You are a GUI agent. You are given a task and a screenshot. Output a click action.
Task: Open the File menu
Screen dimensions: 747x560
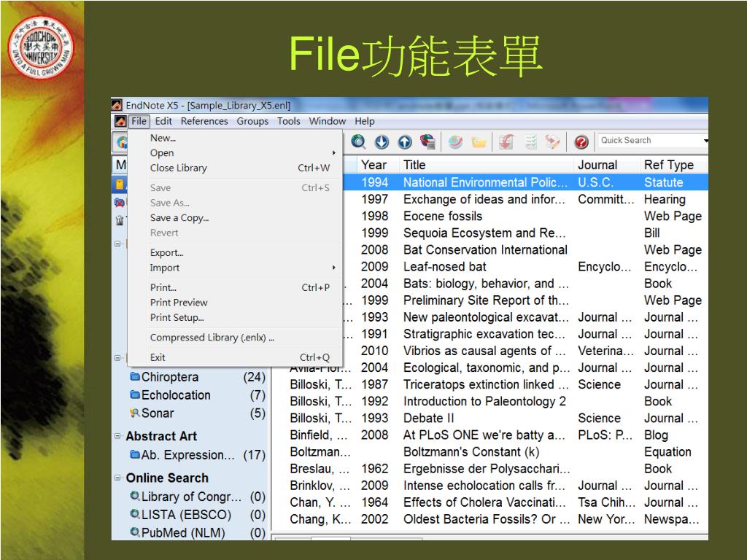[x=139, y=121]
